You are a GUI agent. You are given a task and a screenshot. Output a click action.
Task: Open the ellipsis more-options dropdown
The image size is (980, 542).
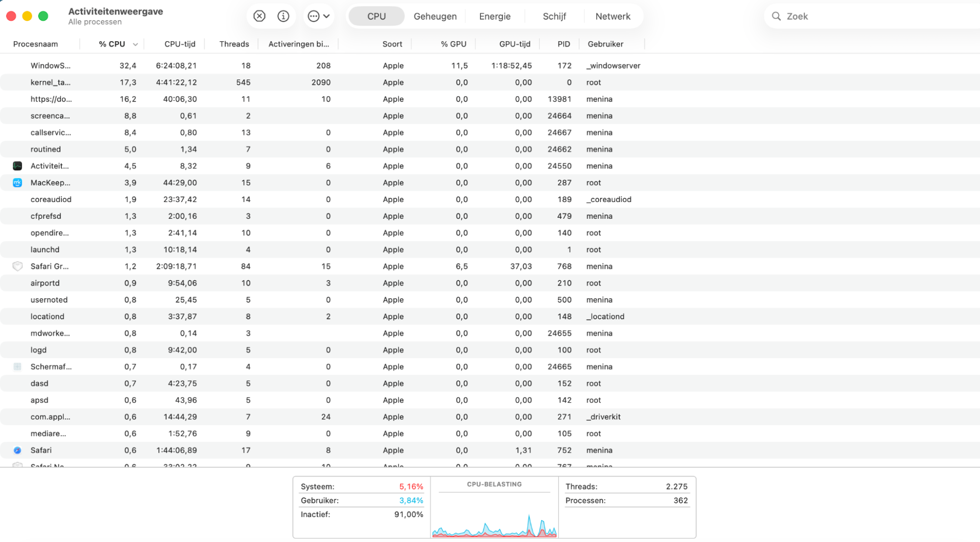point(313,16)
